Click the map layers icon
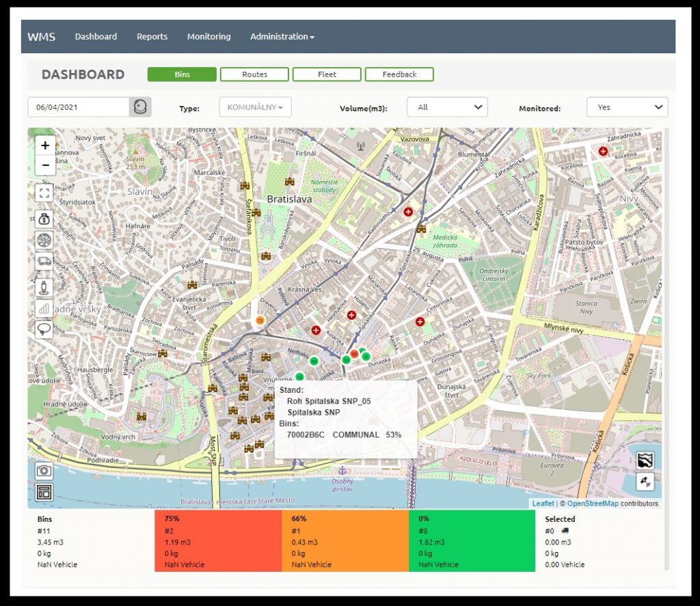Image resolution: width=700 pixels, height=606 pixels. (645, 460)
